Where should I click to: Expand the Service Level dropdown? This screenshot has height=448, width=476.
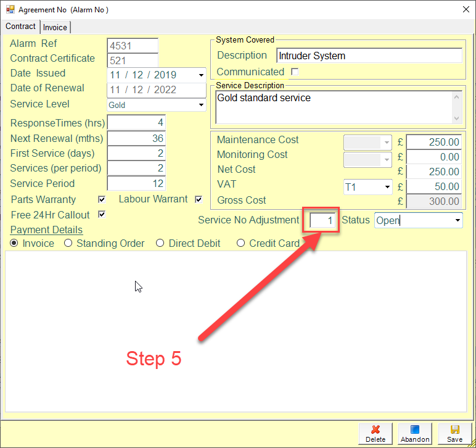point(201,105)
